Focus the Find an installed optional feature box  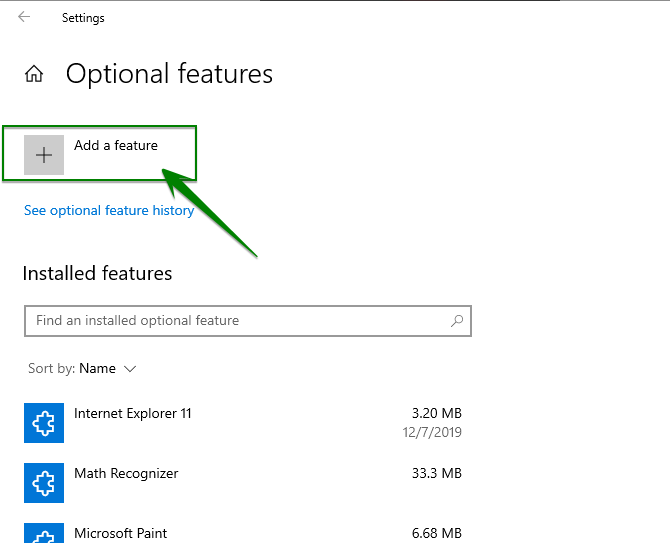(248, 321)
